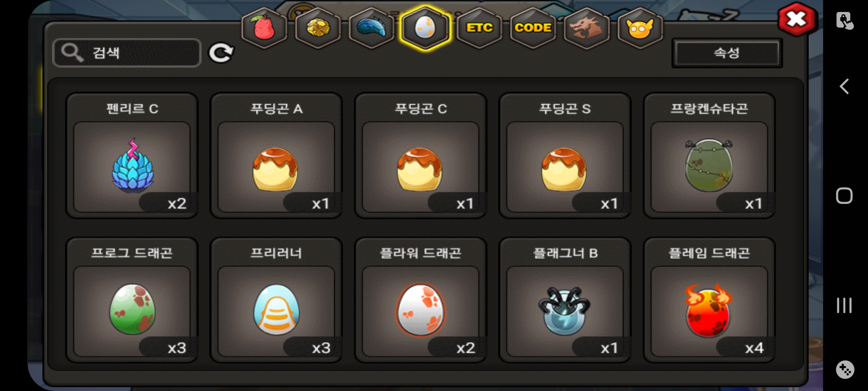Open the blue dragon scale tab

pyautogui.click(x=371, y=28)
